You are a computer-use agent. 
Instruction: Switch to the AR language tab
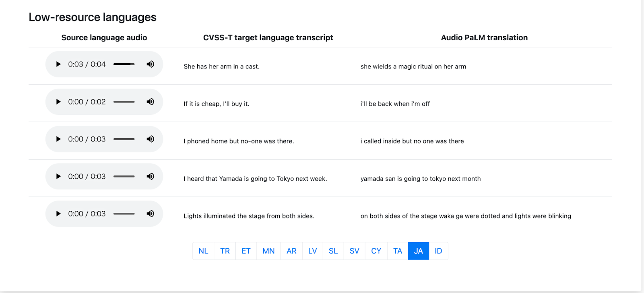[x=291, y=251]
